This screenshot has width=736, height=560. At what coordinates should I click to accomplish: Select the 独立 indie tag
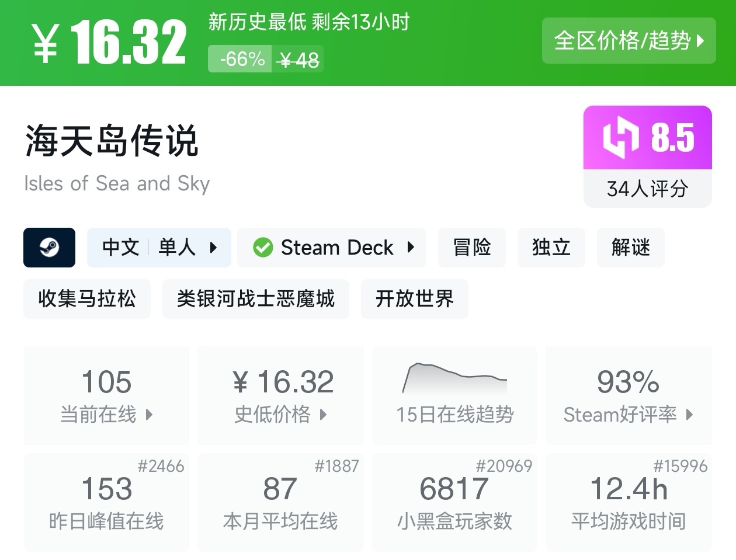[551, 248]
